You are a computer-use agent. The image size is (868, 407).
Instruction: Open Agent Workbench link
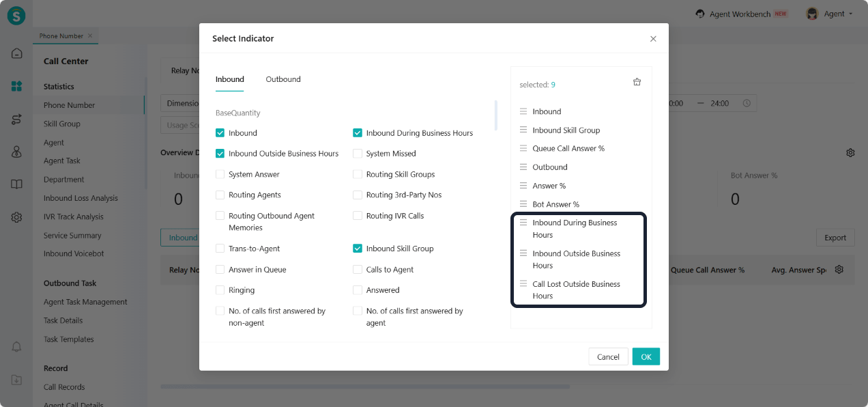pos(740,14)
